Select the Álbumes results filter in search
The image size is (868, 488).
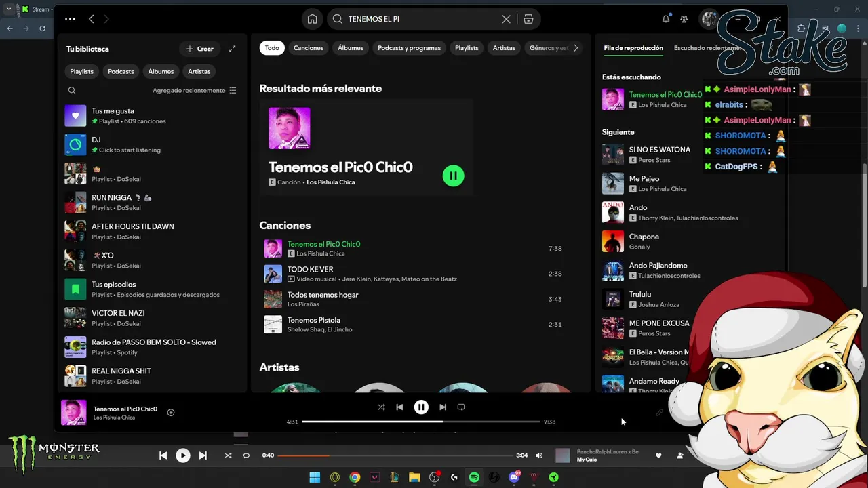[x=351, y=48]
